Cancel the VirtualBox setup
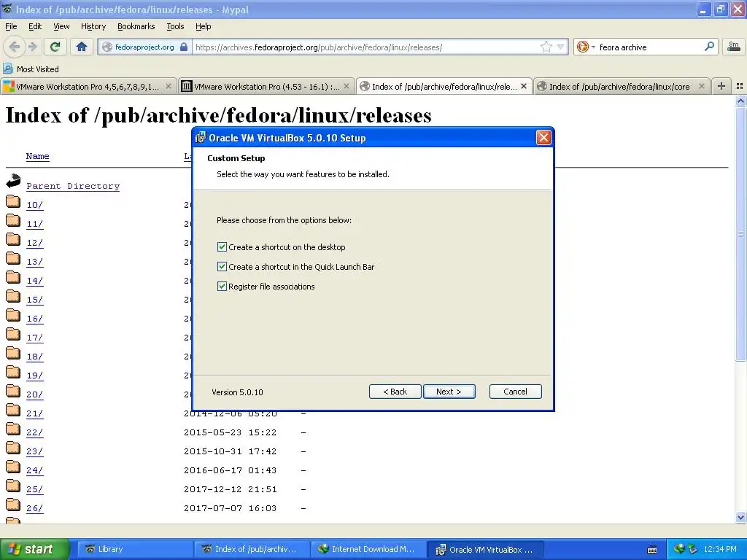This screenshot has height=560, width=747. pos(515,392)
